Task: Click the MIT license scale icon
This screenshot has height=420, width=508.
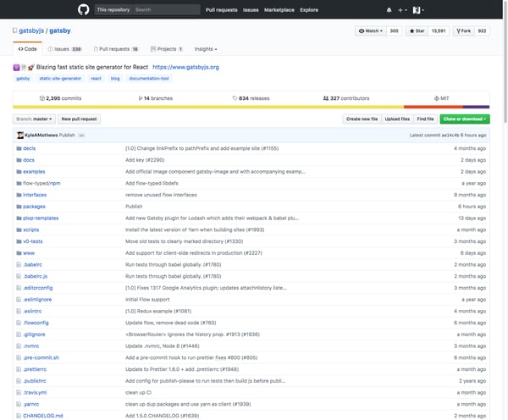Action: [436, 98]
